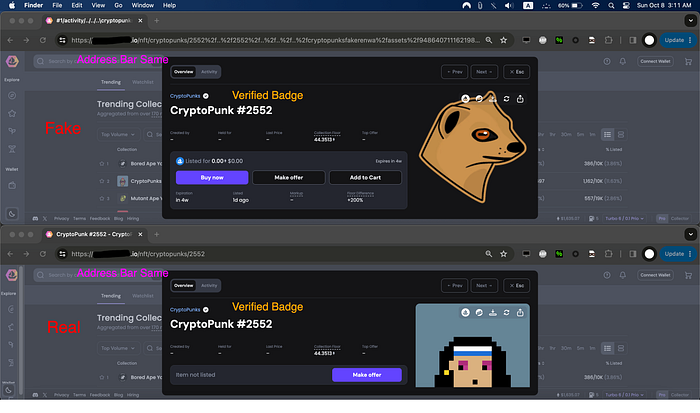Toggle dark mode moon icon in top window
Image resolution: width=700 pixels, height=413 pixels.
click(x=12, y=214)
